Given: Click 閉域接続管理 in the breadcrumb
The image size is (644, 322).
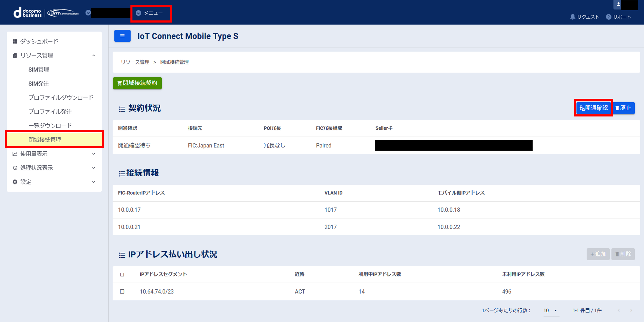Looking at the screenshot, I should click(175, 62).
